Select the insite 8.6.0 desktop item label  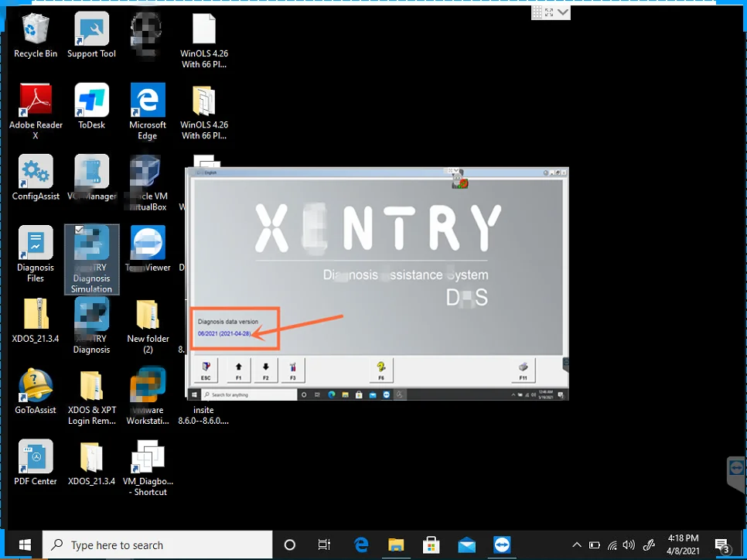(x=203, y=415)
